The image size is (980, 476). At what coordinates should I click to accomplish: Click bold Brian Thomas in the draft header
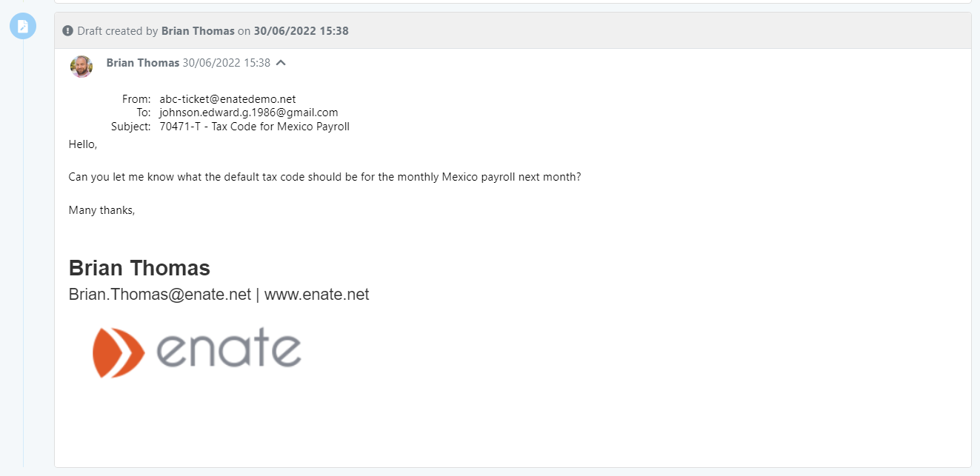(x=198, y=31)
